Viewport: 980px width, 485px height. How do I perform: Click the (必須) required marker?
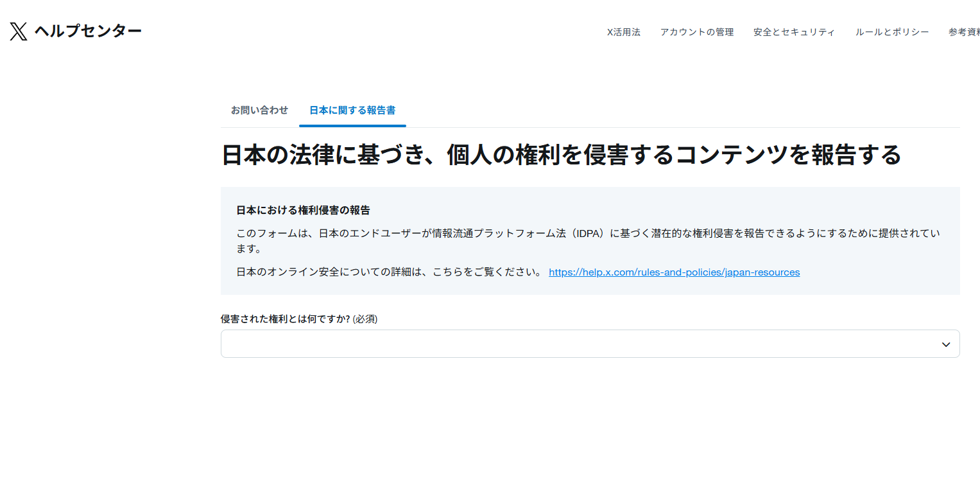click(x=365, y=319)
